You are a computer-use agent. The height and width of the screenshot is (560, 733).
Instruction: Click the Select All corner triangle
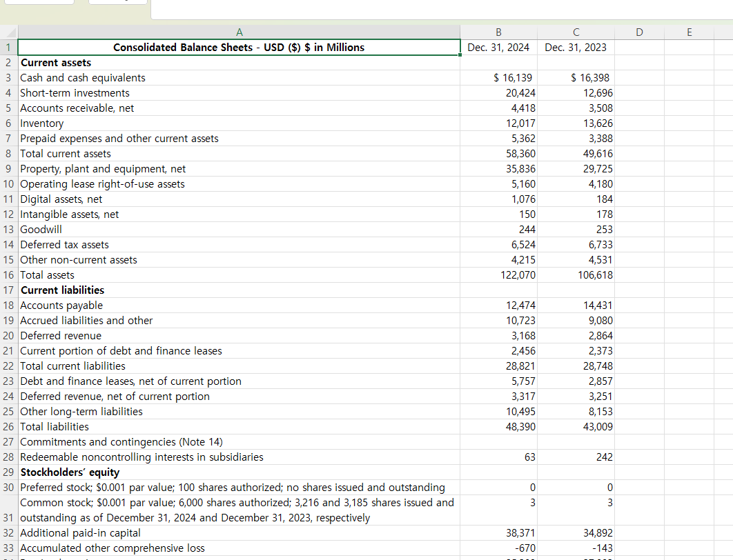point(9,32)
